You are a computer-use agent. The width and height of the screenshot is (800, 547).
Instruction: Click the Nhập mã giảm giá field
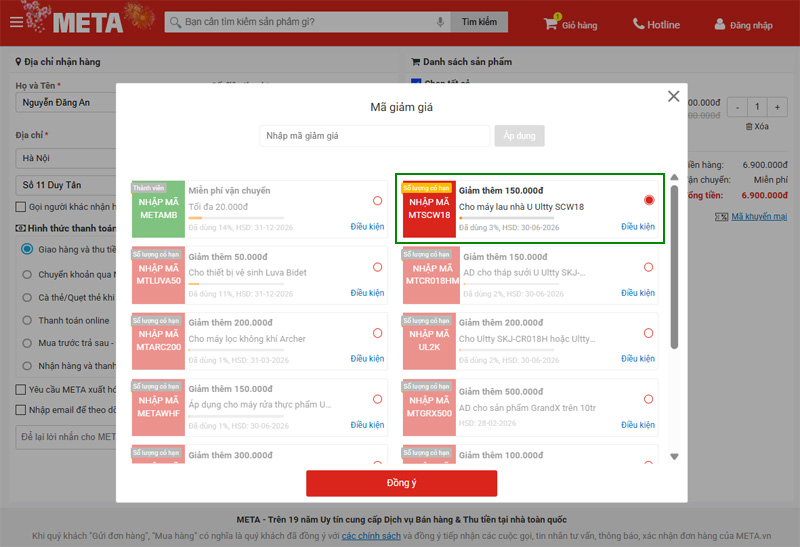point(375,136)
